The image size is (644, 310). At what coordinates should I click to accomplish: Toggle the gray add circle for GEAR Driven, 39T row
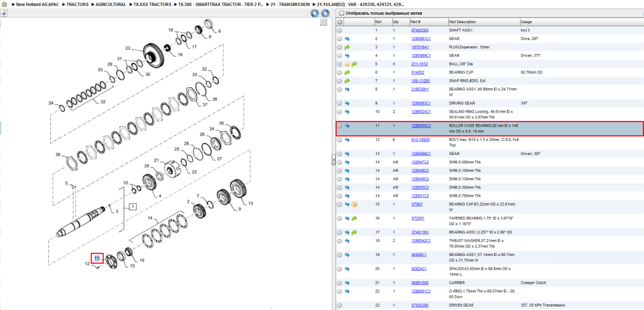coord(339,154)
